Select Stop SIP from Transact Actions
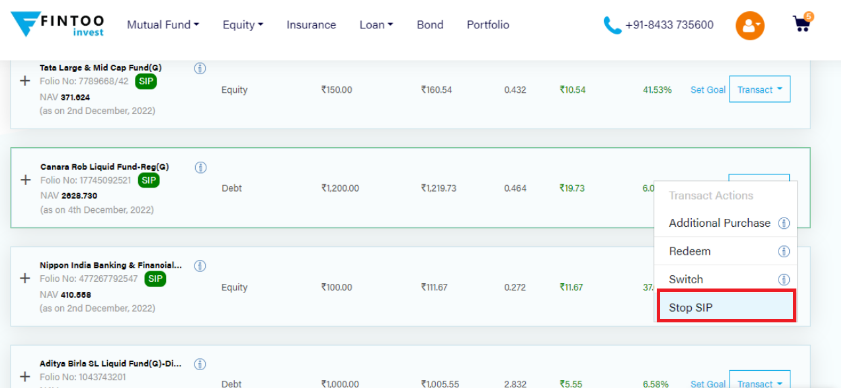 click(726, 308)
